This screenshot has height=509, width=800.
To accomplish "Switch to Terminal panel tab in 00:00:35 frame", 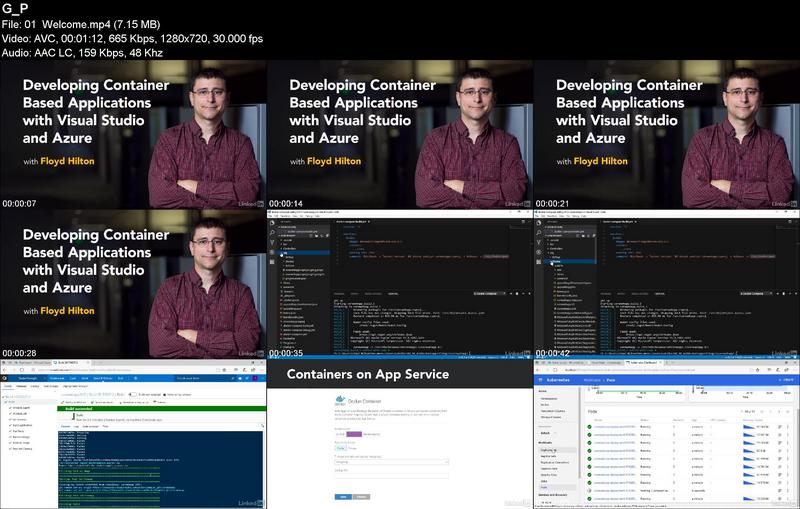I will click(x=393, y=294).
